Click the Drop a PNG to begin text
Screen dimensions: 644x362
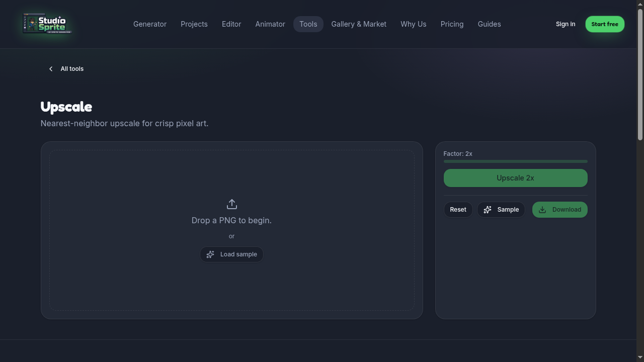click(x=231, y=220)
